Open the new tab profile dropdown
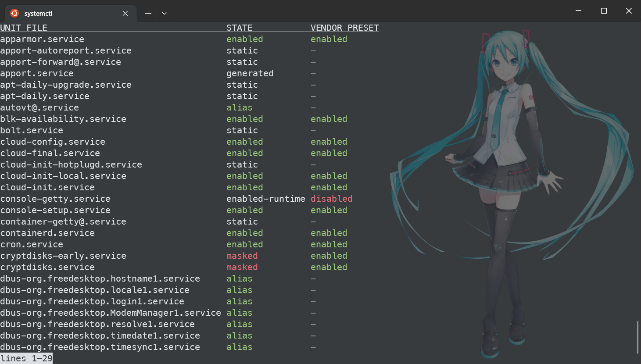The height and width of the screenshot is (364, 641). 164,14
